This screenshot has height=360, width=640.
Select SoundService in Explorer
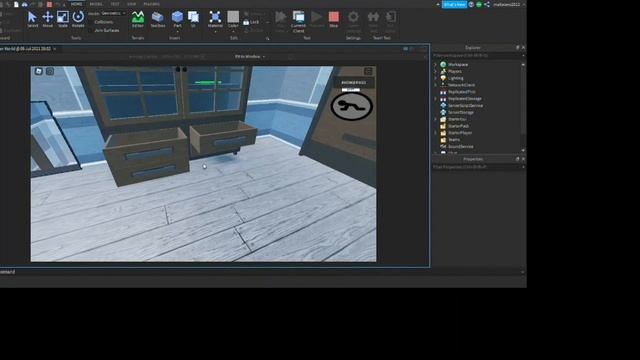point(460,147)
